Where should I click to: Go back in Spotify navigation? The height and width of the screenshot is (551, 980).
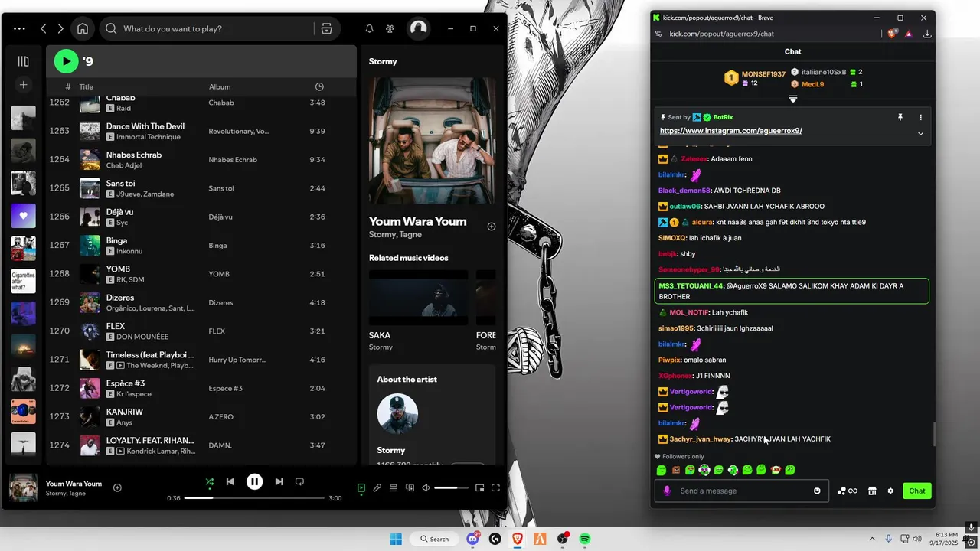click(44, 28)
